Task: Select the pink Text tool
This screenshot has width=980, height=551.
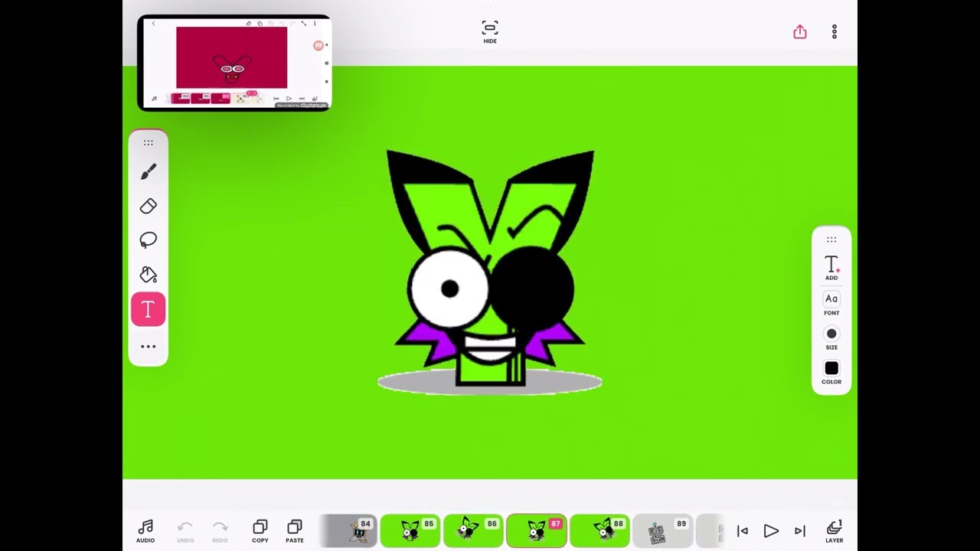Action: 149,309
